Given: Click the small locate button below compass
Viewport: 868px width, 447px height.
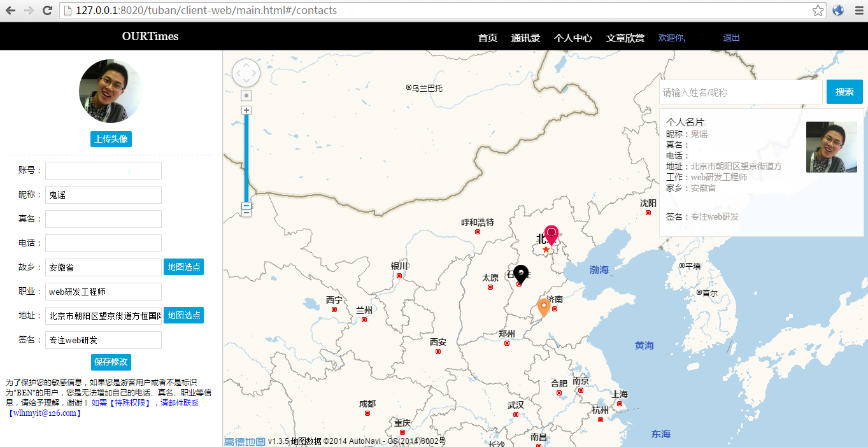Looking at the screenshot, I should pyautogui.click(x=246, y=96).
